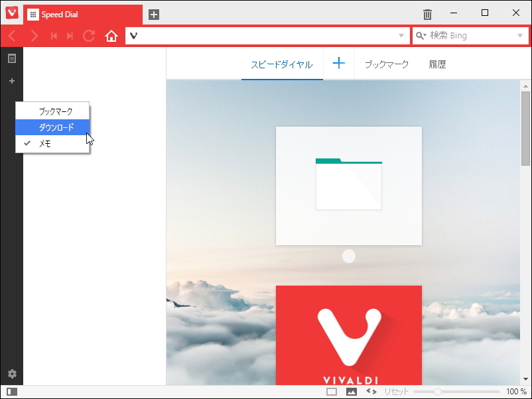Viewport: 532px width, 399px height.
Task: Hide the side panel using the bottom-left toggle
Action: (x=11, y=391)
